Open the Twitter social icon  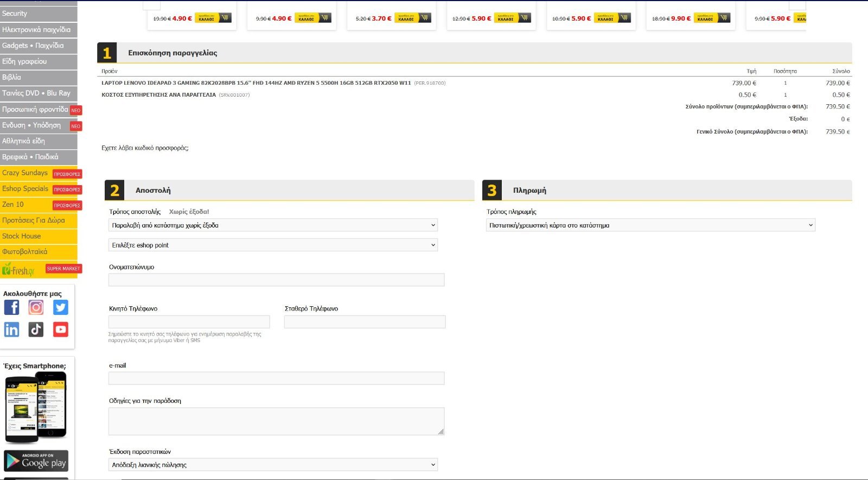click(x=61, y=307)
